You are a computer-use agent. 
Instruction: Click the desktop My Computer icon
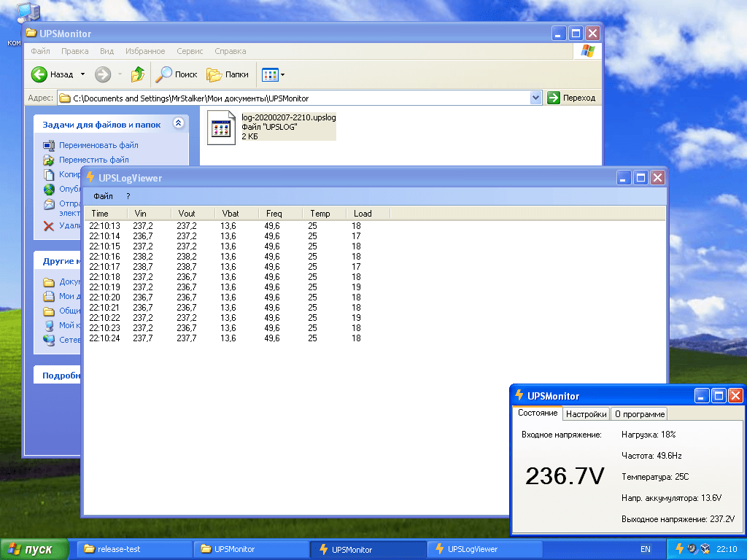click(x=27, y=12)
